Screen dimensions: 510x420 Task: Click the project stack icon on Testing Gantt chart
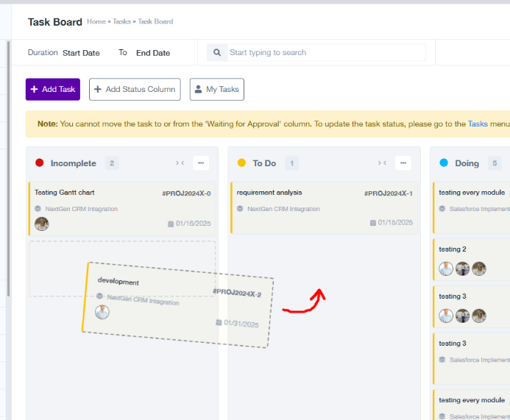coord(38,209)
